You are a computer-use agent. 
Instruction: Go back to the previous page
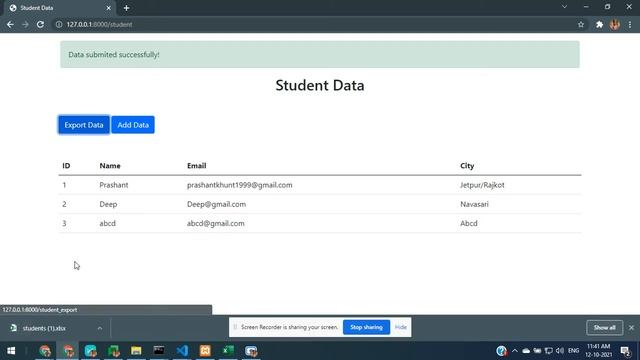coord(10,24)
